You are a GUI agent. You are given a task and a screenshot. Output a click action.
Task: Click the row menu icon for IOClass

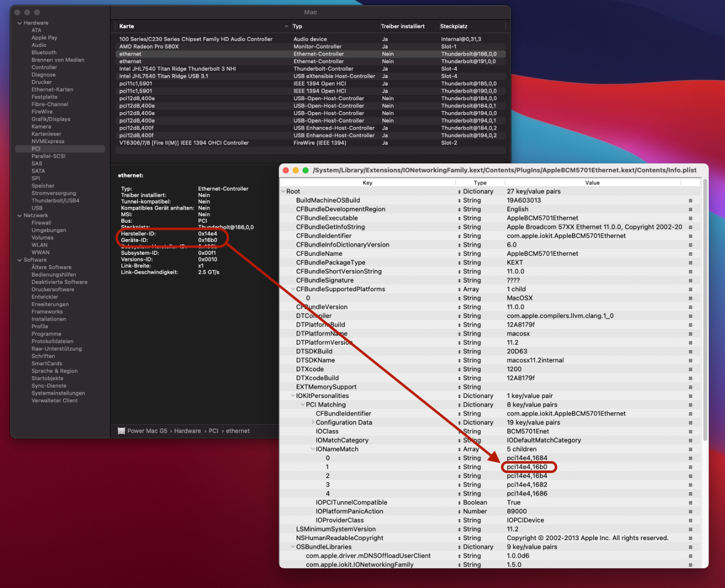pos(690,432)
